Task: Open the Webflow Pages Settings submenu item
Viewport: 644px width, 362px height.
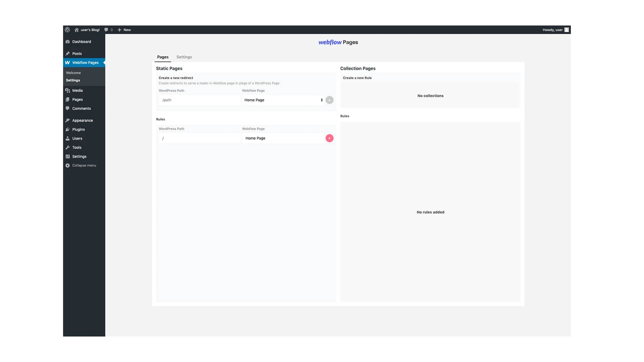Action: pyautogui.click(x=73, y=80)
